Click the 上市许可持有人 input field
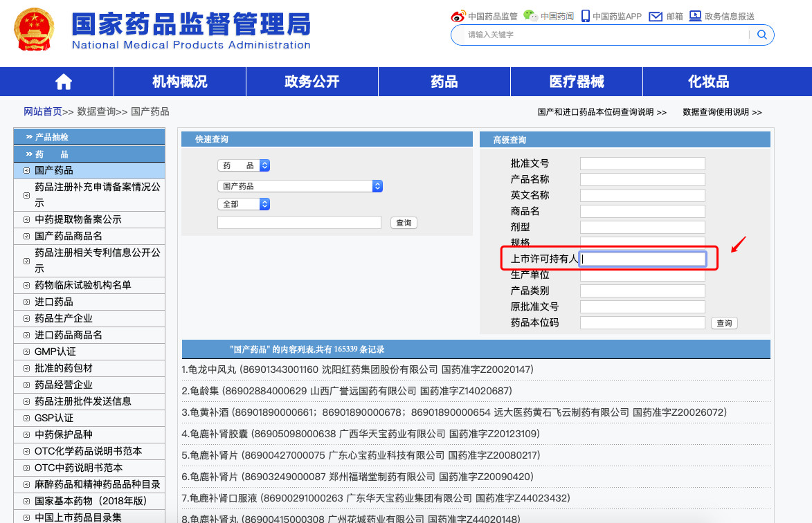Image resolution: width=812 pixels, height=523 pixels. tap(642, 259)
